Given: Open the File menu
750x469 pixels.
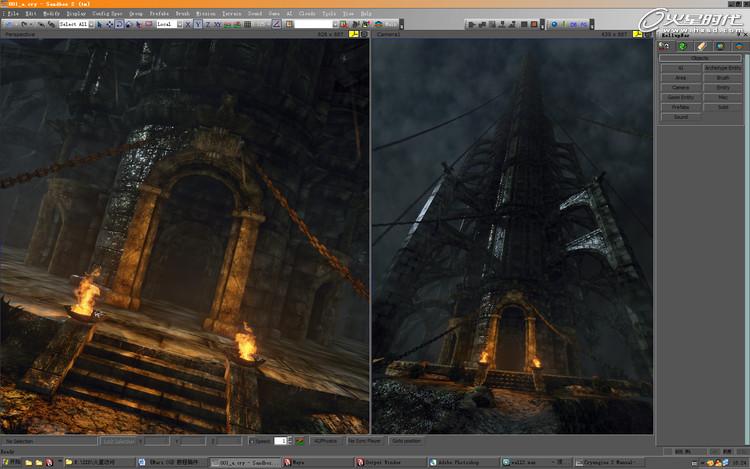Looking at the screenshot, I should tap(13, 13).
